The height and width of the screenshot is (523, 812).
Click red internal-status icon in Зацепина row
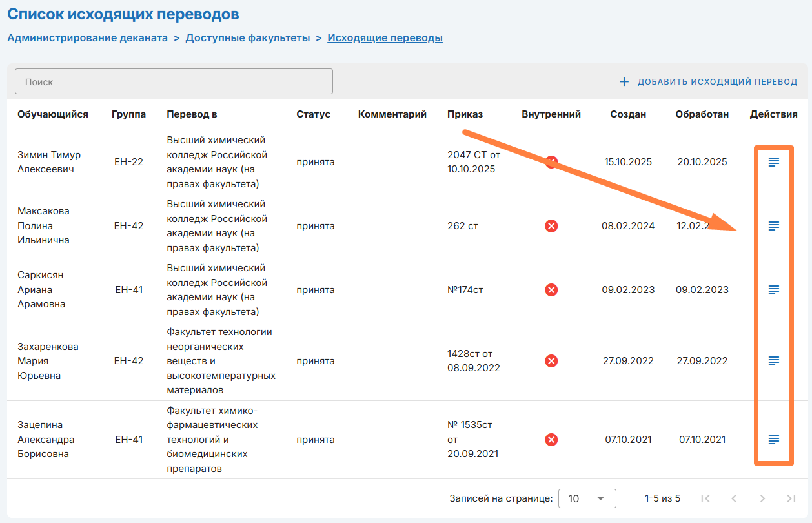551,440
